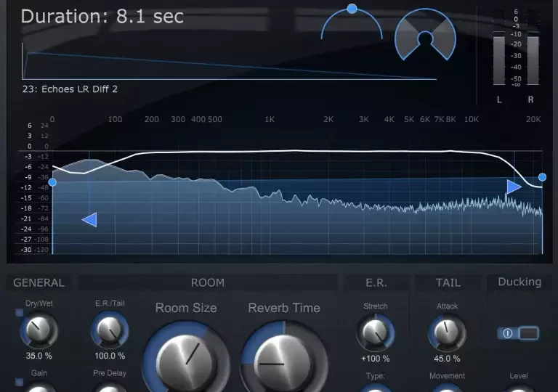Click the Tail Attack knob
The width and height of the screenshot is (558, 392).
pyautogui.click(x=447, y=332)
